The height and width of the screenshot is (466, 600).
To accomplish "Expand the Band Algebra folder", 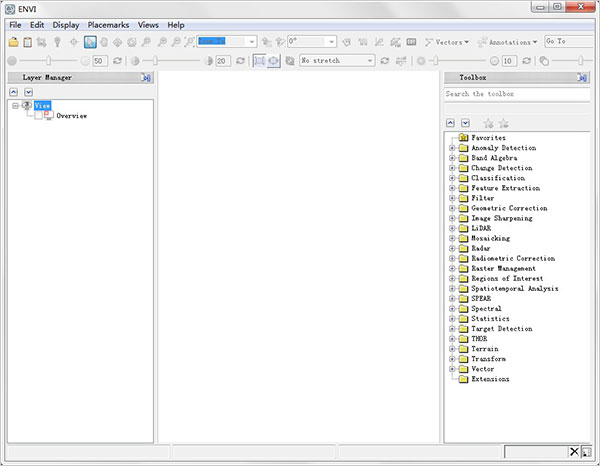I will [452, 158].
